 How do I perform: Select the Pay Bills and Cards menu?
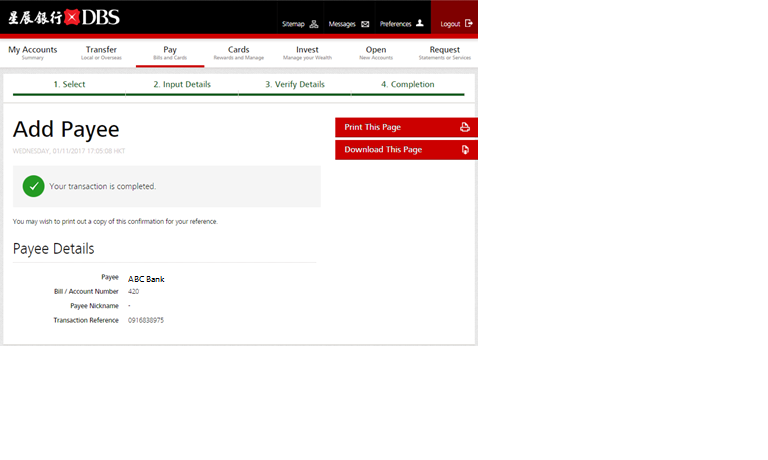(170, 52)
